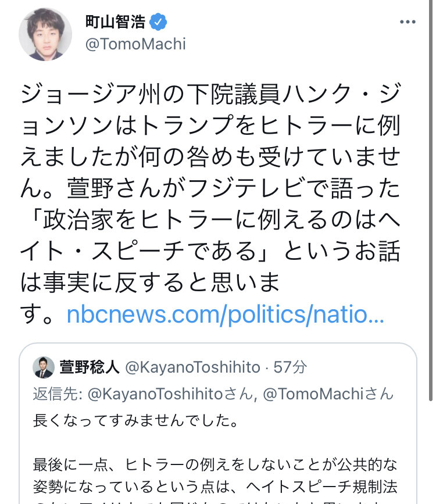Open the nbcnews.com politics link
Screen dimensions: 436x504
pyautogui.click(x=226, y=314)
